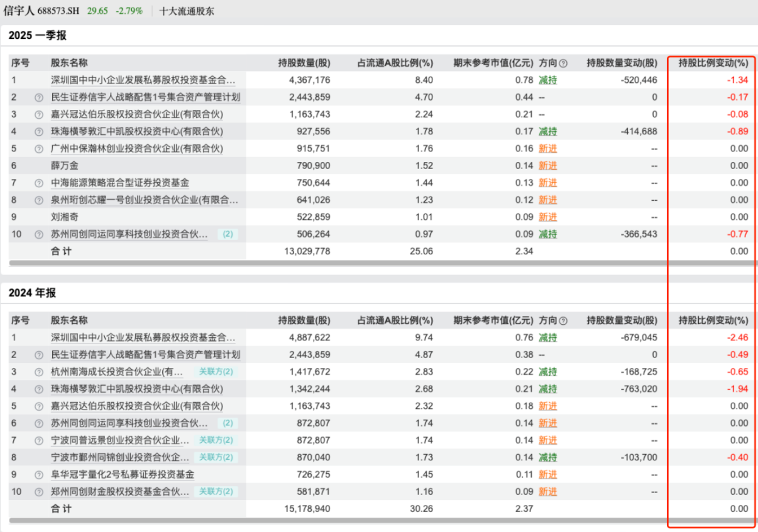Open 关联方(2) badge for 宁波市鄞州同锦创业投资
The width and height of the screenshot is (758, 532).
pos(216,457)
